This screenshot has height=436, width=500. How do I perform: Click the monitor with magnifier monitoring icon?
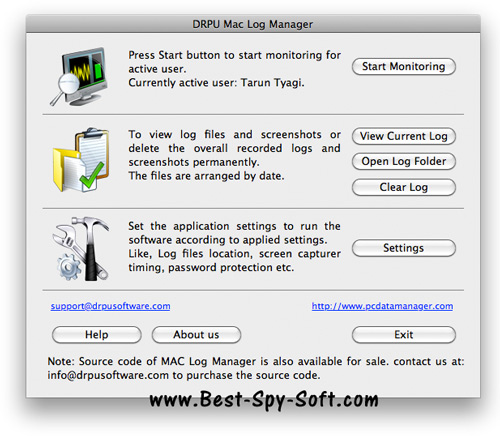tap(80, 77)
